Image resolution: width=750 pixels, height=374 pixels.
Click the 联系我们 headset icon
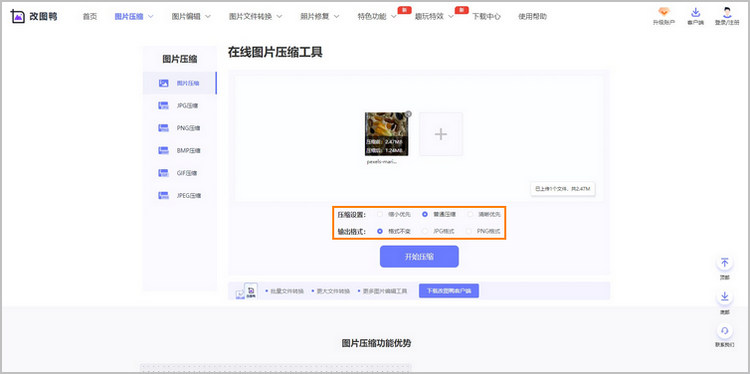[725, 331]
